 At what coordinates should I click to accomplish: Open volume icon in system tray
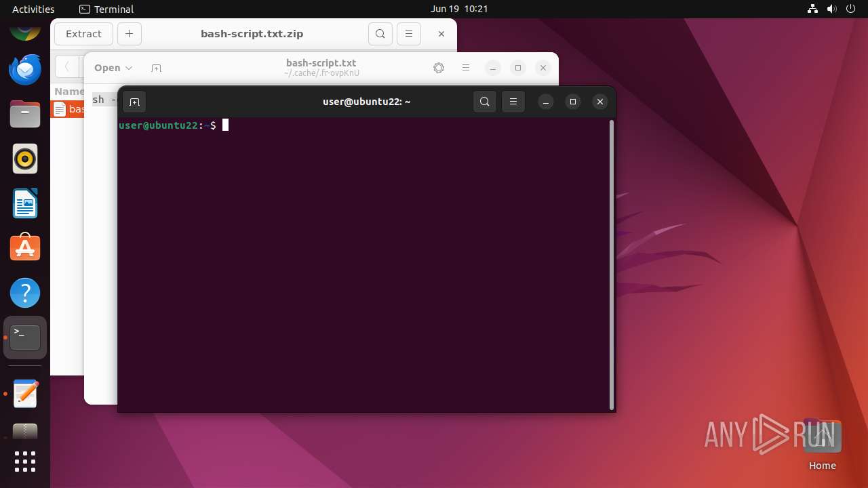(832, 9)
